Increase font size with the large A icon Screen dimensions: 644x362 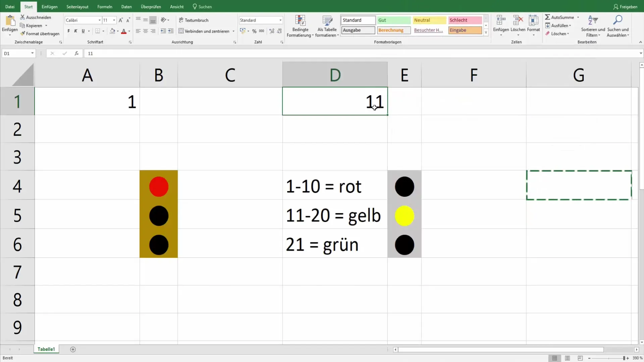(121, 20)
